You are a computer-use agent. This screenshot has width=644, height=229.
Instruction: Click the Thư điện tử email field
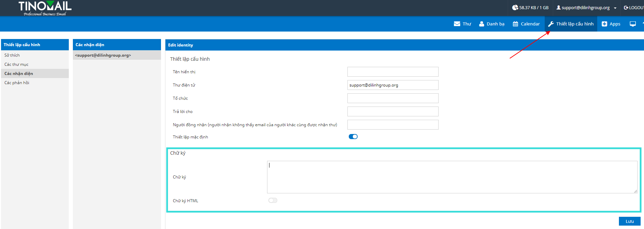pyautogui.click(x=393, y=85)
